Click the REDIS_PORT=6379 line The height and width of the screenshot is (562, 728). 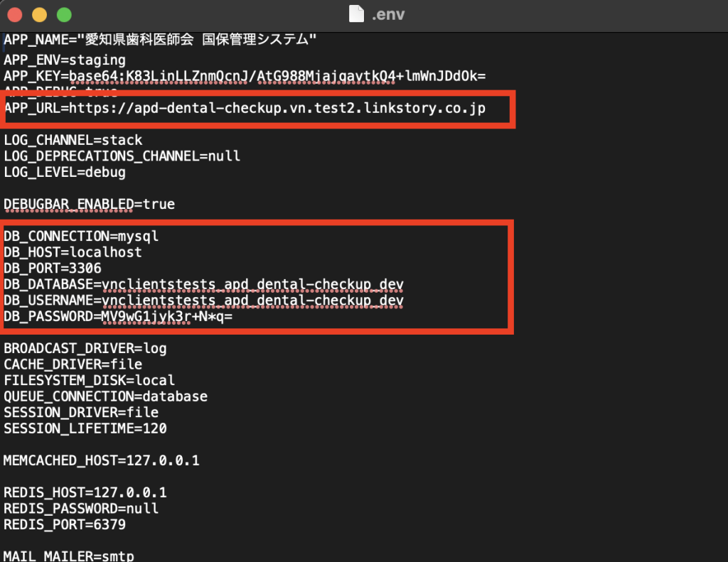point(64,525)
